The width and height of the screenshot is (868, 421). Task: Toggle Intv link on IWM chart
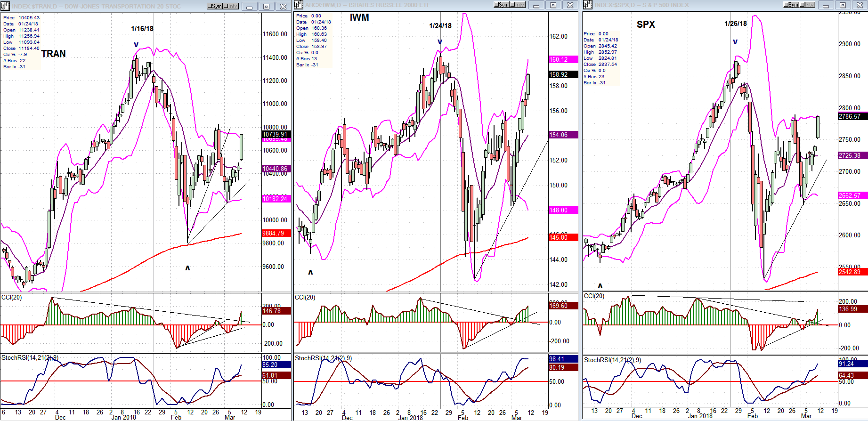(x=518, y=5)
